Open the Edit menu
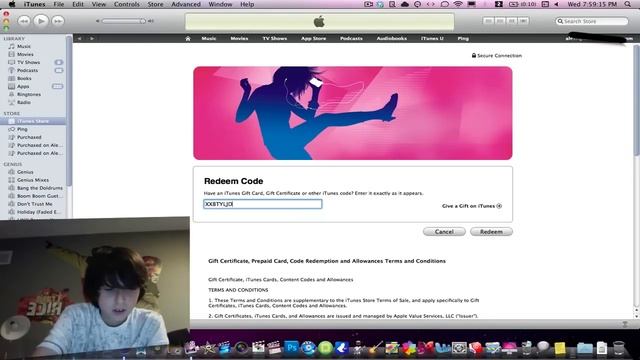This screenshot has width=640, height=360. [78, 4]
